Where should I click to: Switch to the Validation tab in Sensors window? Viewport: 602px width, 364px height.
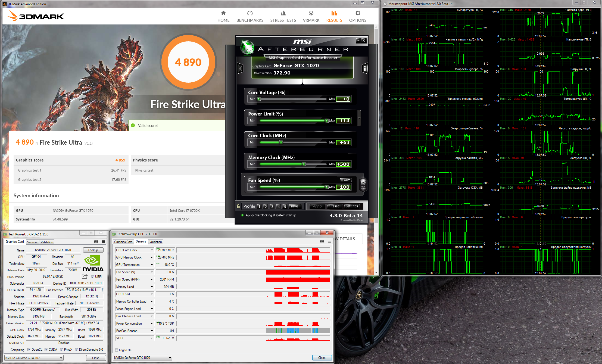[x=156, y=242]
